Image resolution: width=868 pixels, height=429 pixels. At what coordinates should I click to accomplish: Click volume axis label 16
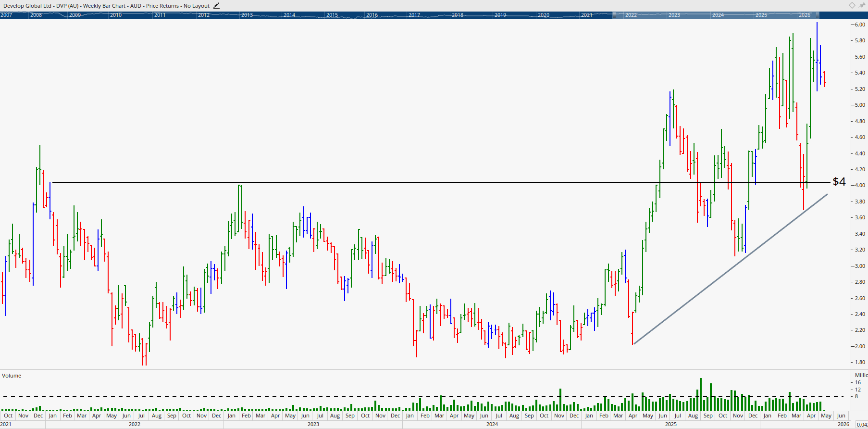[x=858, y=383]
